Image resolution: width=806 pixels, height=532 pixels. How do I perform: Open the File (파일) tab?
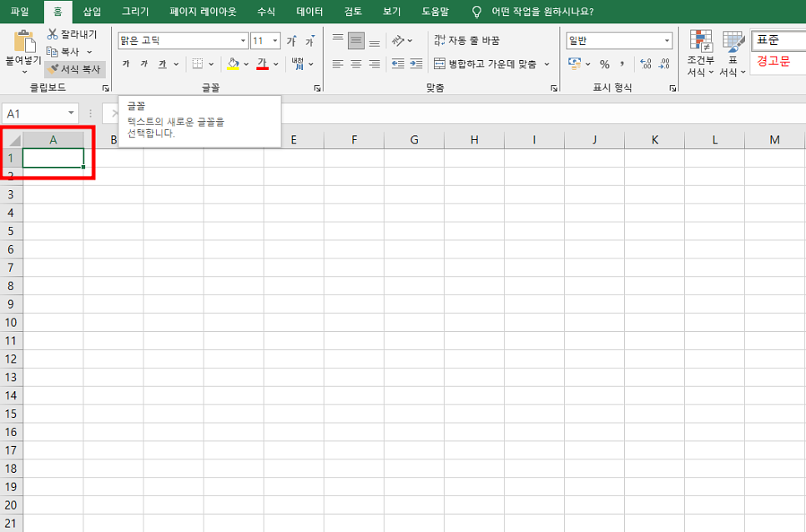pyautogui.click(x=20, y=12)
